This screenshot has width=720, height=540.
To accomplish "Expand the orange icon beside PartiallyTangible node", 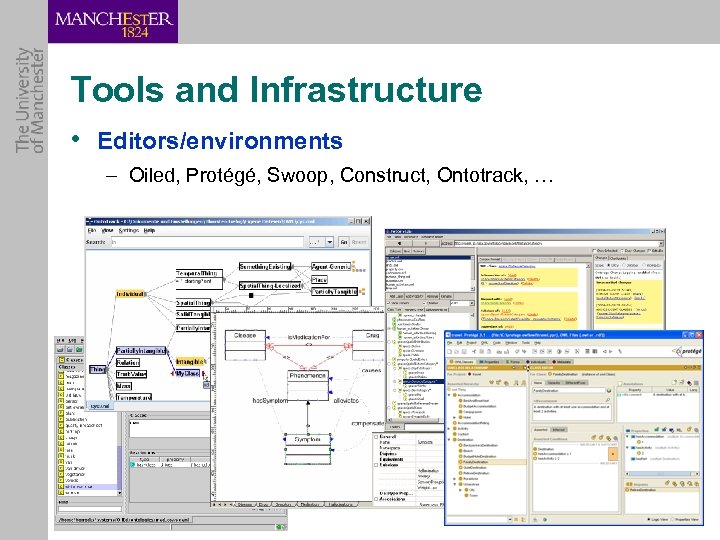I will click(x=362, y=291).
